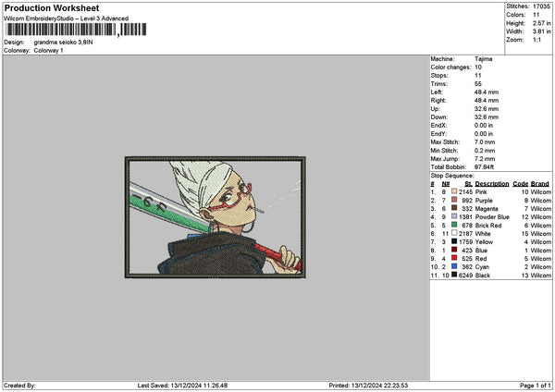The height and width of the screenshot is (392, 555).
Task: Select the Cyan row blue swatch
Action: click(x=454, y=267)
